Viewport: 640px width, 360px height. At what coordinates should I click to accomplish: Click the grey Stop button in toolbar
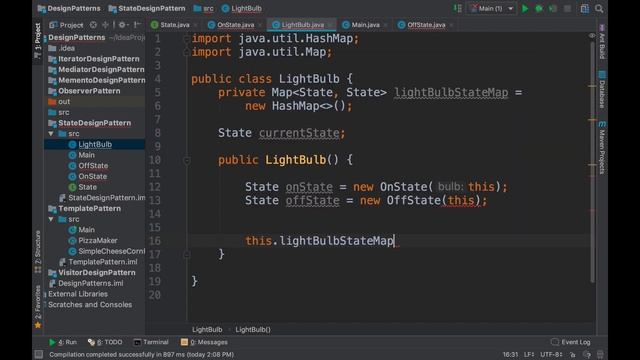pos(567,9)
